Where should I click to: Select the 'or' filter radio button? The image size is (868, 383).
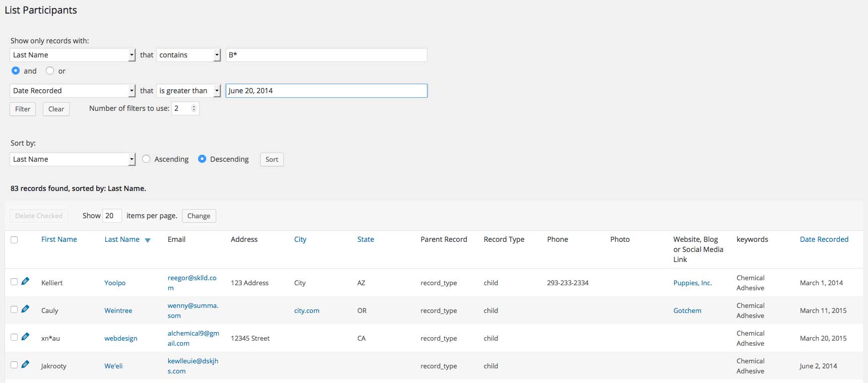point(50,71)
